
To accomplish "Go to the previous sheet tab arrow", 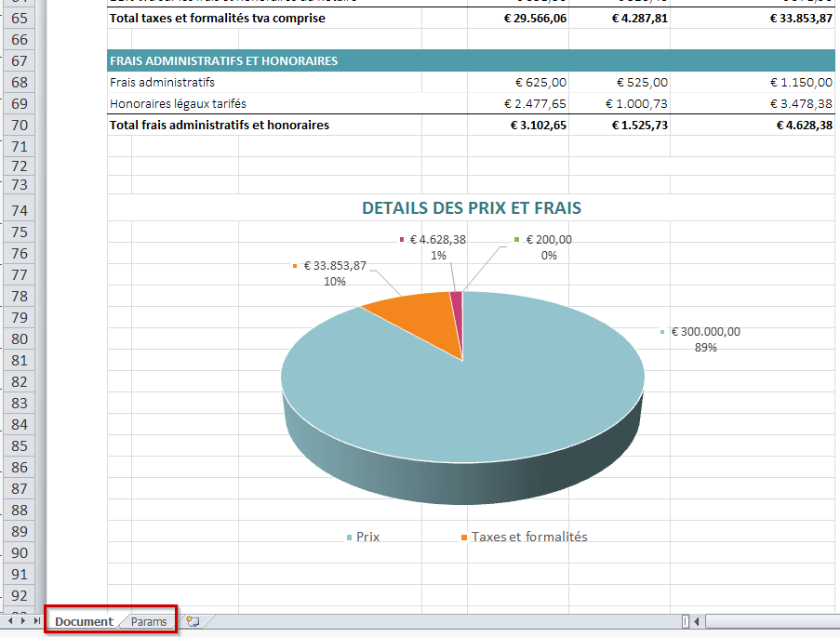I will click(11, 621).
